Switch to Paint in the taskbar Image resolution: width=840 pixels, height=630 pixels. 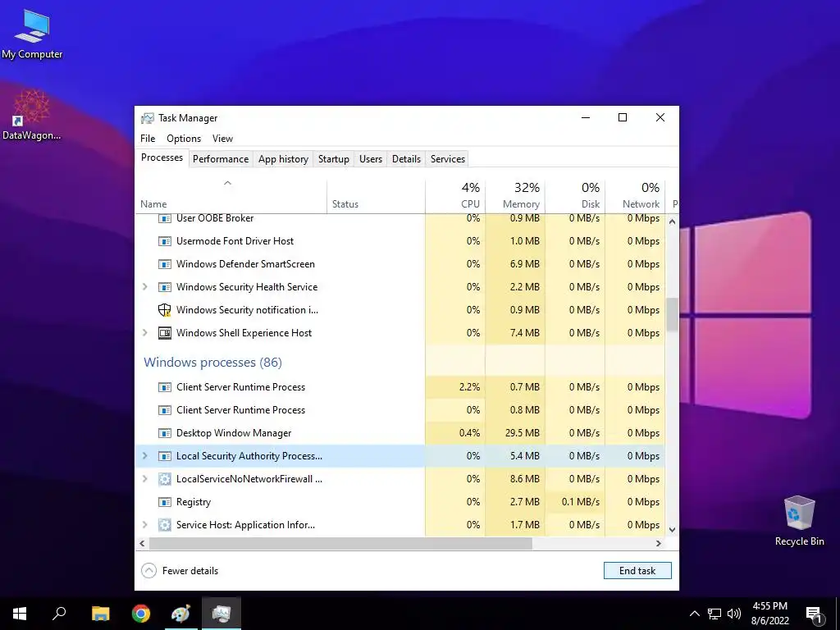click(180, 614)
